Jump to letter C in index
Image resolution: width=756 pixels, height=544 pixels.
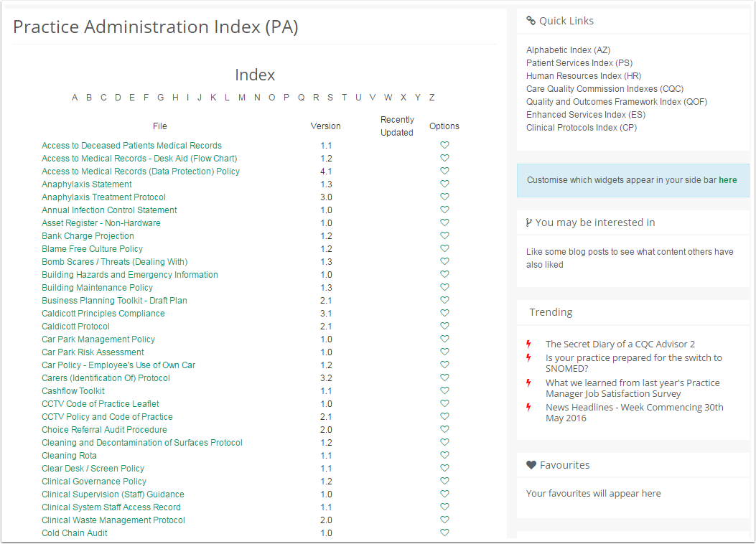(103, 98)
